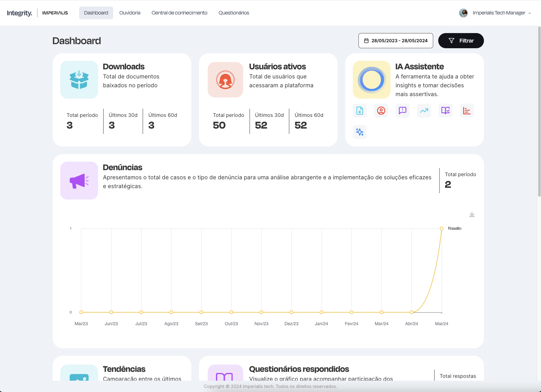Click the Tendências heading

tap(124, 369)
